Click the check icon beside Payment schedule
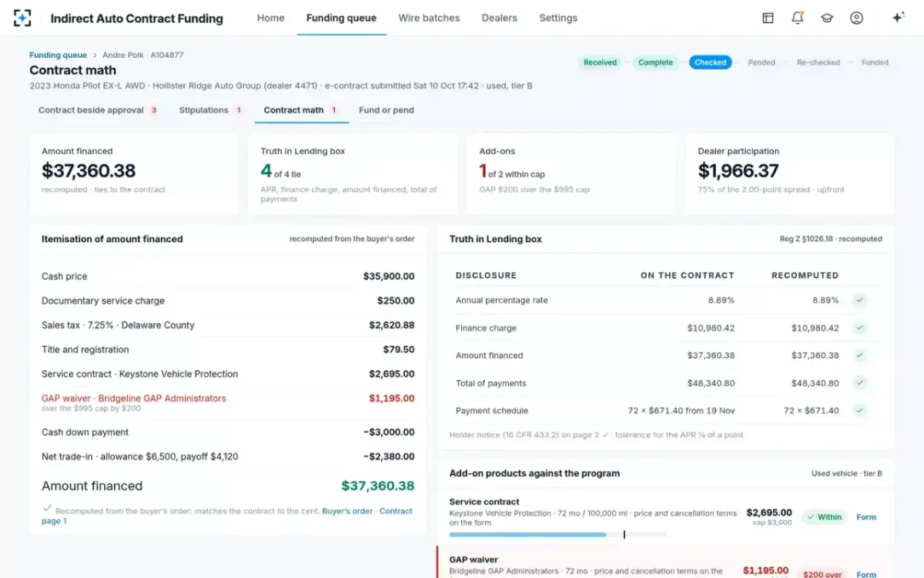 (860, 411)
